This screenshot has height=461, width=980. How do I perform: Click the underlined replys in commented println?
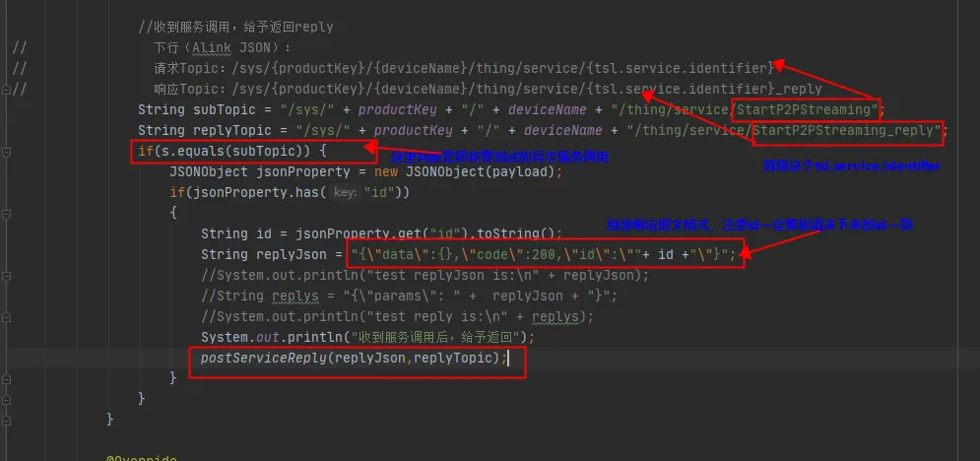point(552,317)
